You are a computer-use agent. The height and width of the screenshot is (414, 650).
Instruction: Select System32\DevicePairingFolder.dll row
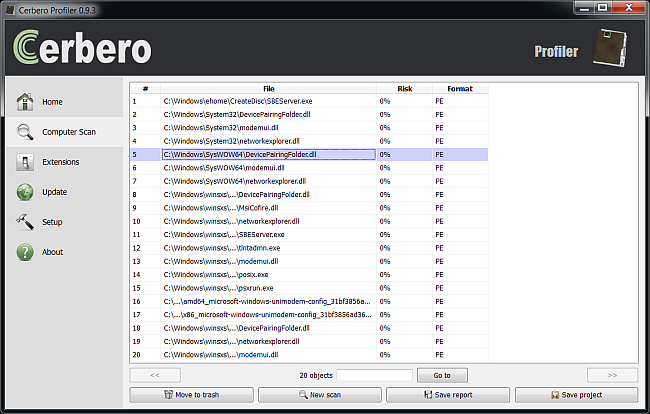309,114
